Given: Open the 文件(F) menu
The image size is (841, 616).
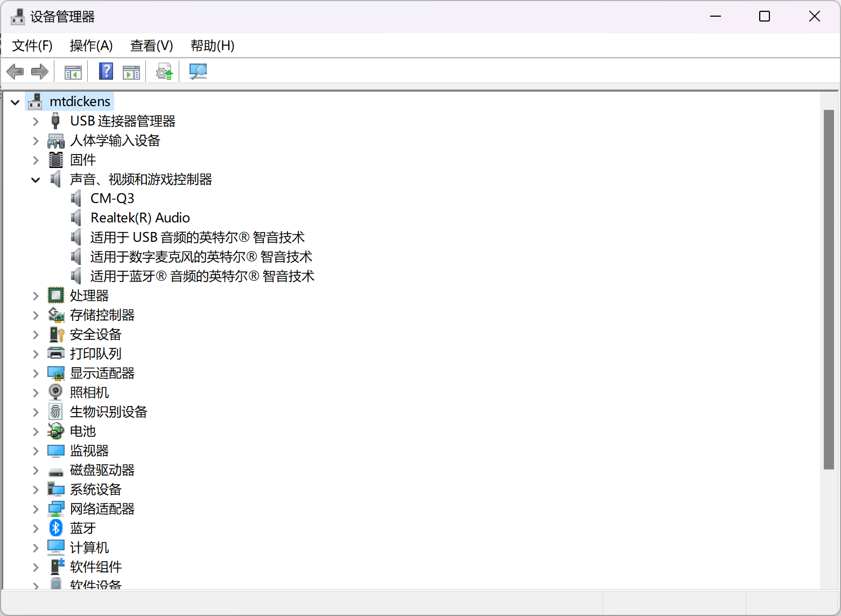Looking at the screenshot, I should (32, 46).
